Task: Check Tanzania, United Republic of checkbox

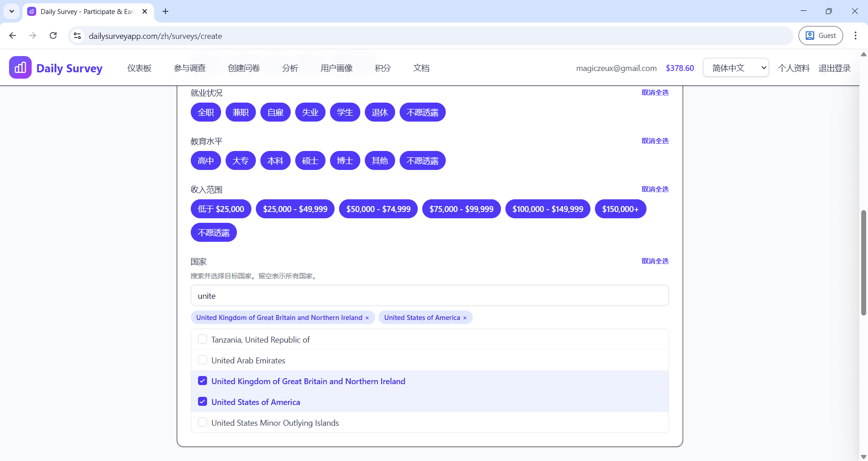Action: pos(203,339)
